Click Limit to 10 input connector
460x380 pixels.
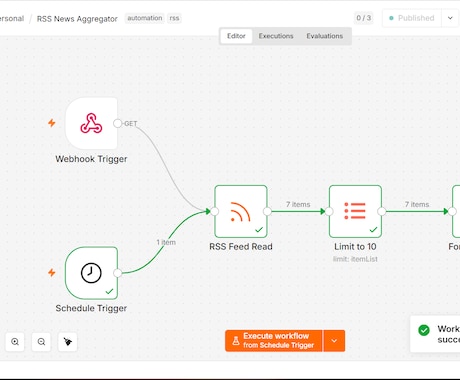[329, 211]
